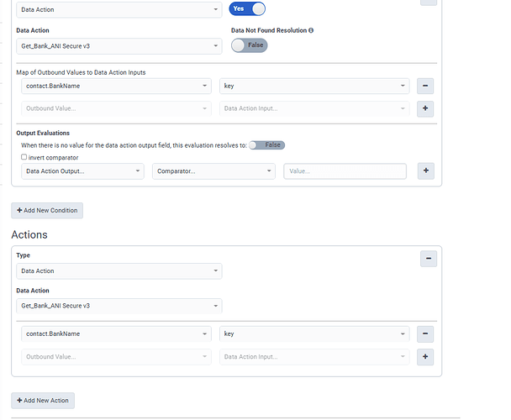Click Map of Outbound Values to Data Action Inputs

(81, 72)
